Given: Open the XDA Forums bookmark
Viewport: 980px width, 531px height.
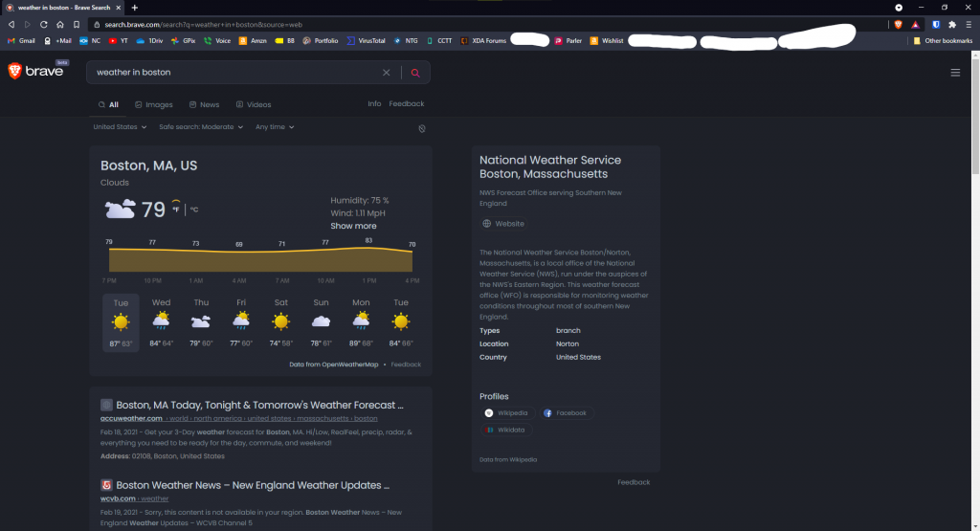Looking at the screenshot, I should pyautogui.click(x=483, y=40).
